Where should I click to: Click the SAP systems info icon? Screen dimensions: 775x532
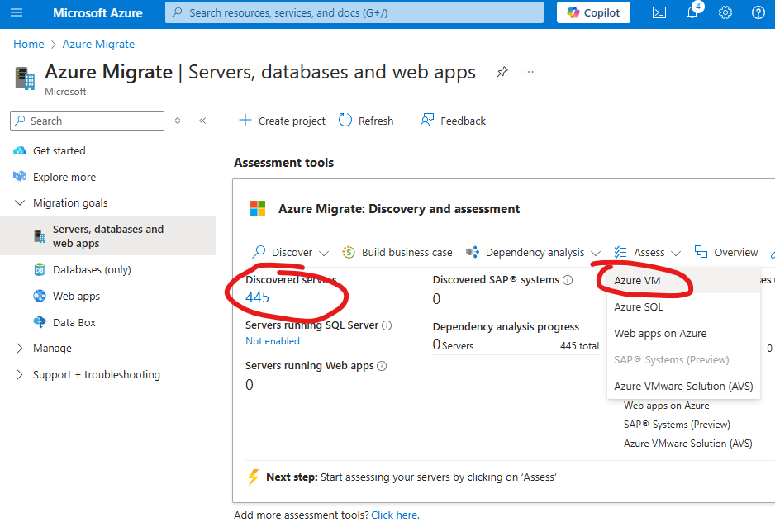point(568,280)
